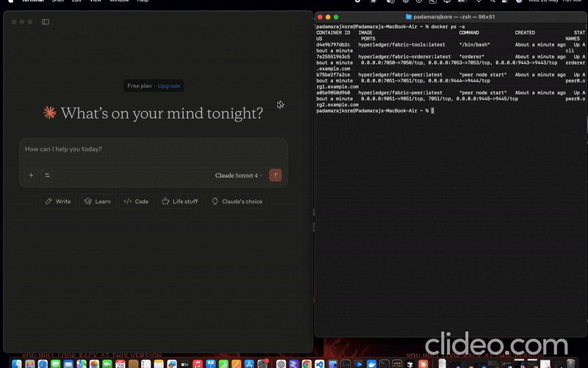Click the Terminal title 'padamarajkore — -zsh — 96×51'

(x=454, y=17)
